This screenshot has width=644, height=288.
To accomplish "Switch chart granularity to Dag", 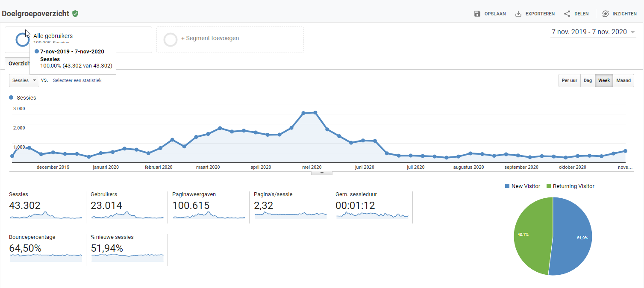I will pyautogui.click(x=588, y=80).
